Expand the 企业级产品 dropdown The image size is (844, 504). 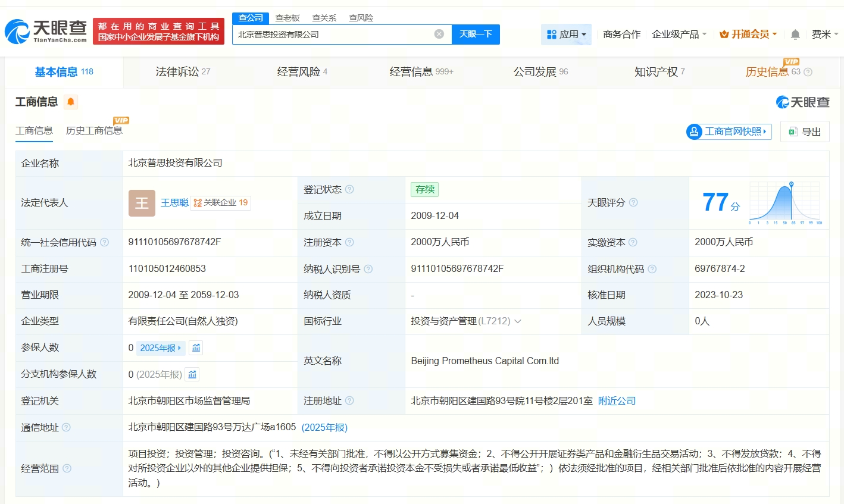click(679, 35)
